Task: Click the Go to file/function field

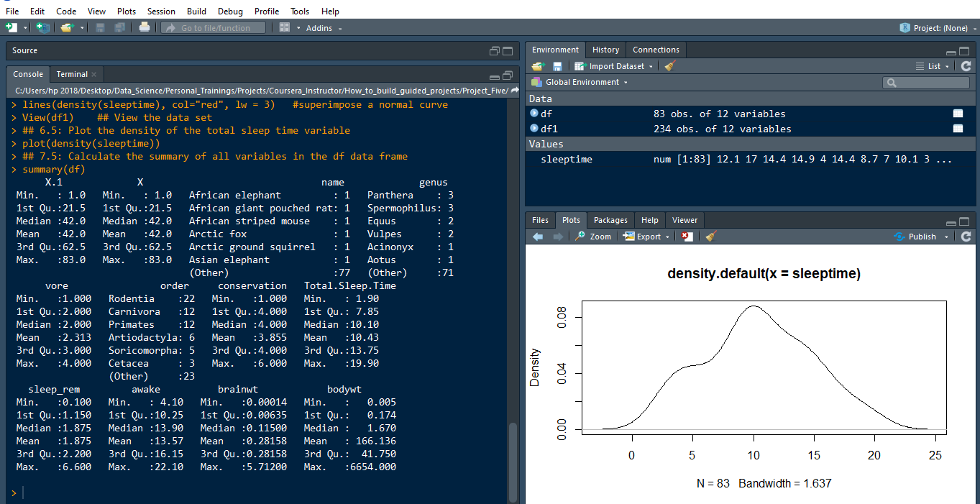Action: click(214, 28)
